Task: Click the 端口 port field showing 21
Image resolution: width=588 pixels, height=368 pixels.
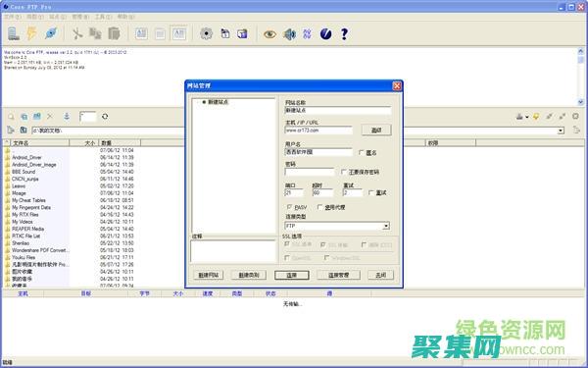Action: [x=294, y=192]
